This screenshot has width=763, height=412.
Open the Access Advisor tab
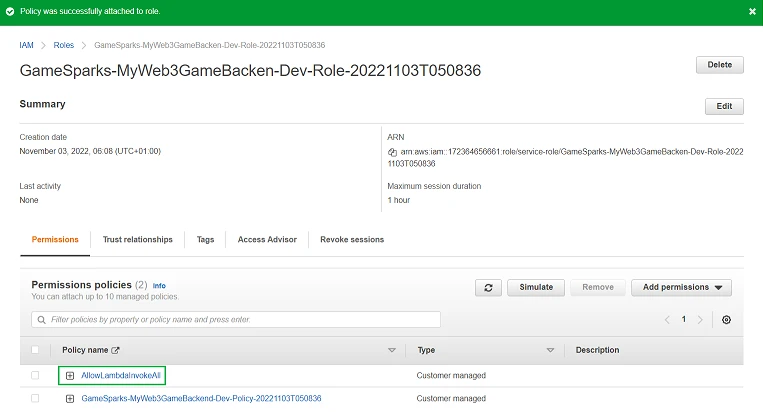266,240
